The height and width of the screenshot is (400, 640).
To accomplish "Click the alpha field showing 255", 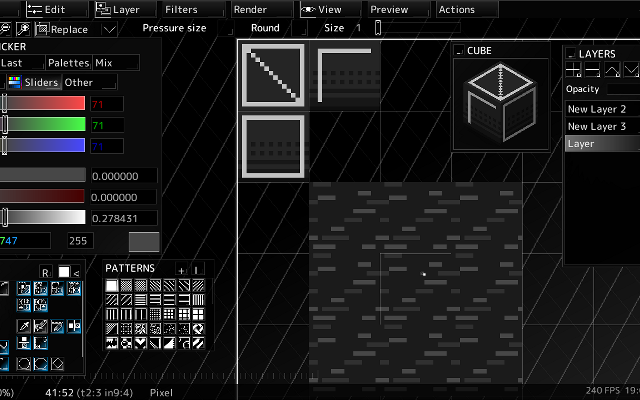I will point(80,241).
